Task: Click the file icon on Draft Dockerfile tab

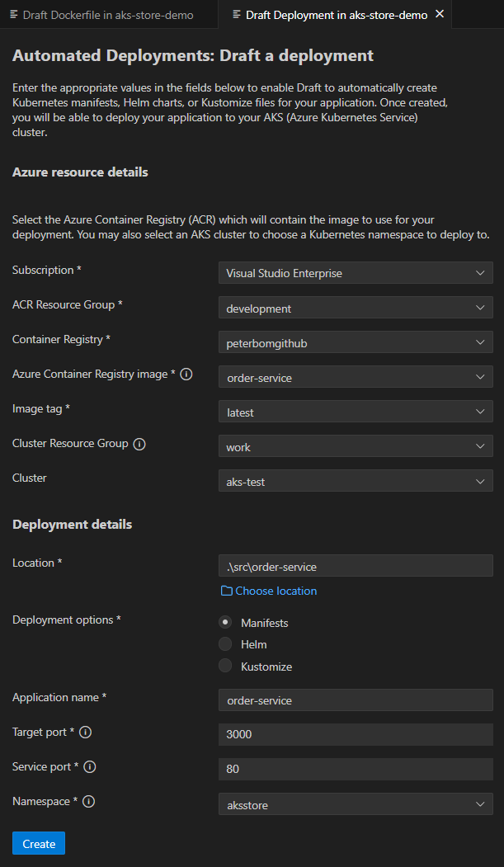Action: pyautogui.click(x=14, y=14)
